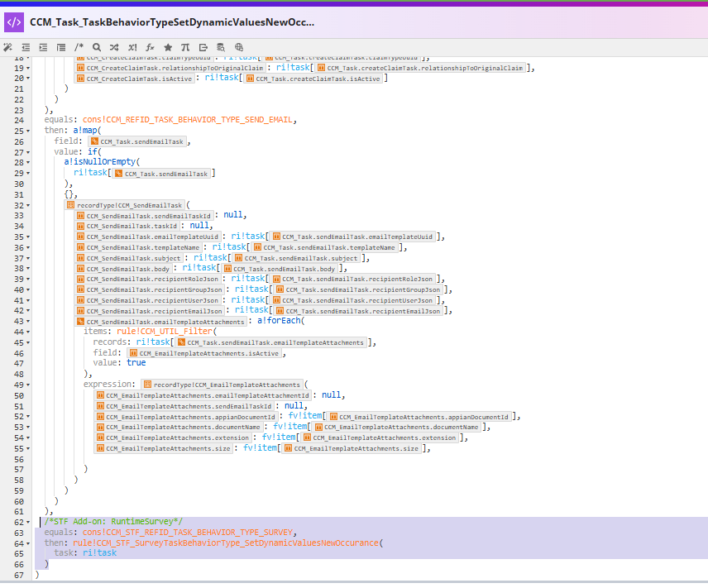Screen dimensions: 708x588
Task: Click the left CCM_EmailTemplateAttachments.extension chip
Action: pyautogui.click(x=173, y=437)
